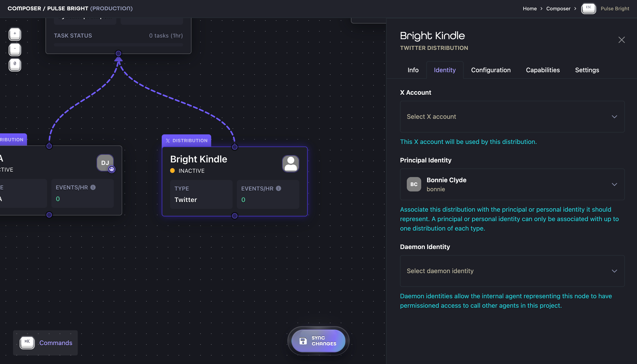Navigate to Home in the breadcrumb
Viewport: 637px width, 364px height.
pos(530,9)
